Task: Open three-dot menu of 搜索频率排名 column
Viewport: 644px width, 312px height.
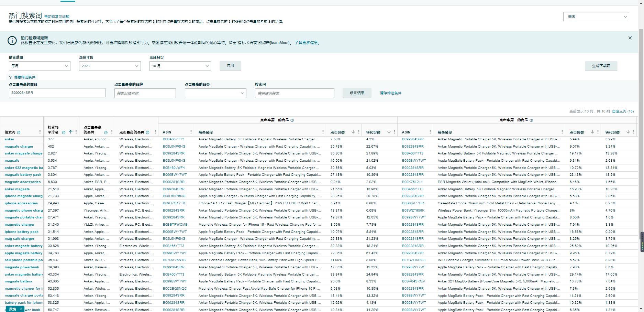Action: 76,132
